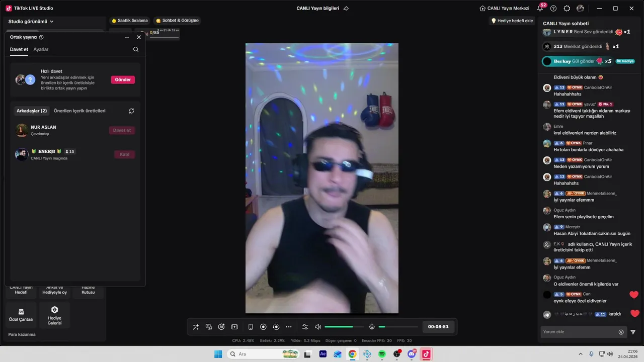Click the Yükle 5.3 Mbps status

pyautogui.click(x=306, y=340)
